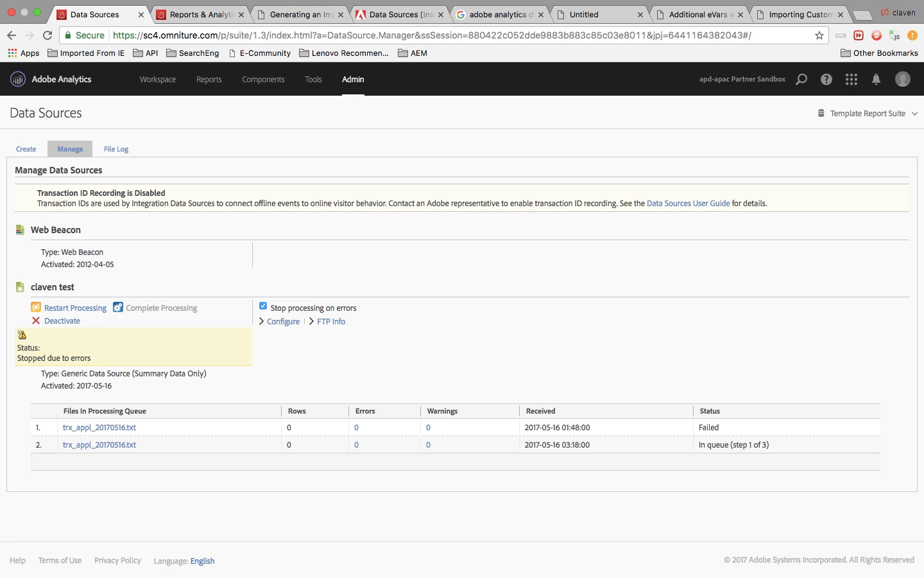
Task: Open the notifications bell icon
Action: [x=876, y=79]
